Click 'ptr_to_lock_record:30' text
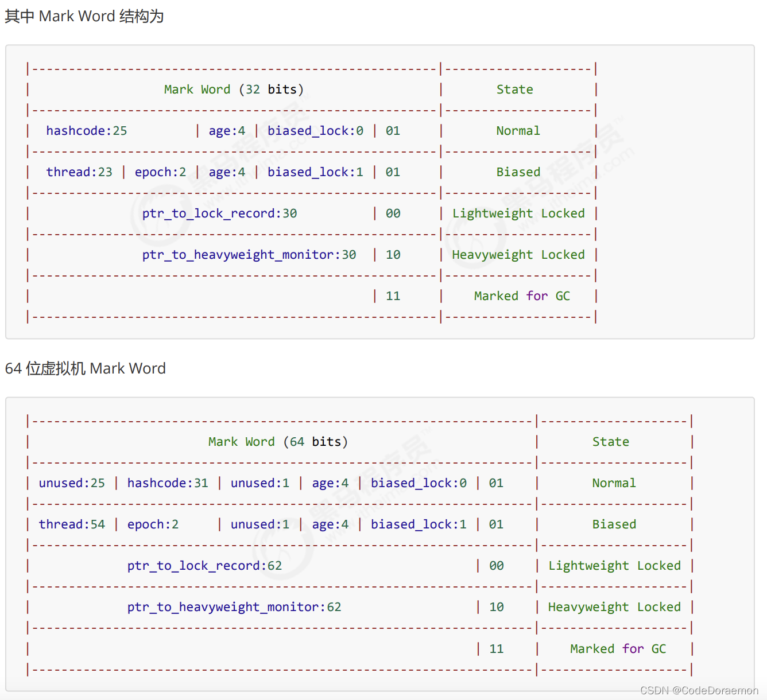The image size is (767, 700). 219,213
